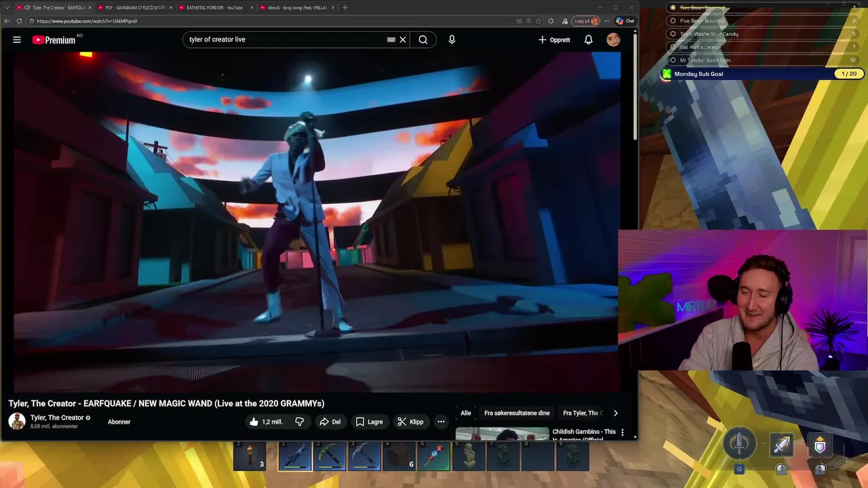Viewport: 868px width, 488px height.
Task: Clear the YouTube search text with X
Action: coord(403,39)
